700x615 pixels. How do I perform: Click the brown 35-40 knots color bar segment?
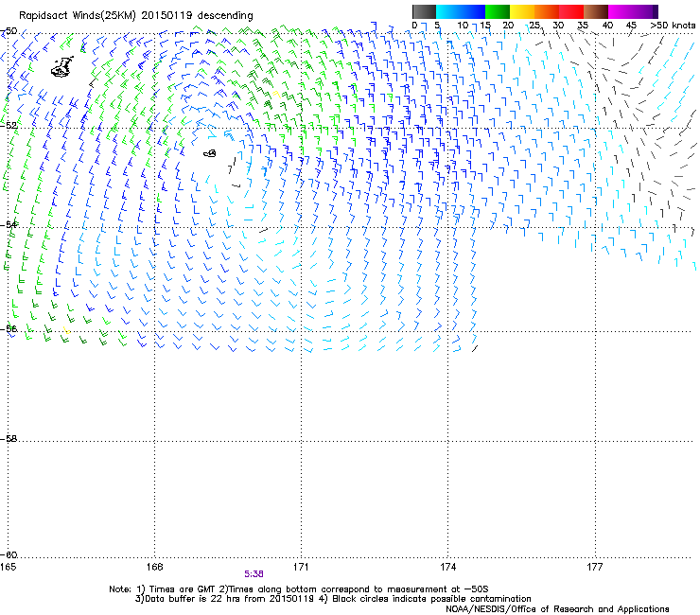(596, 11)
